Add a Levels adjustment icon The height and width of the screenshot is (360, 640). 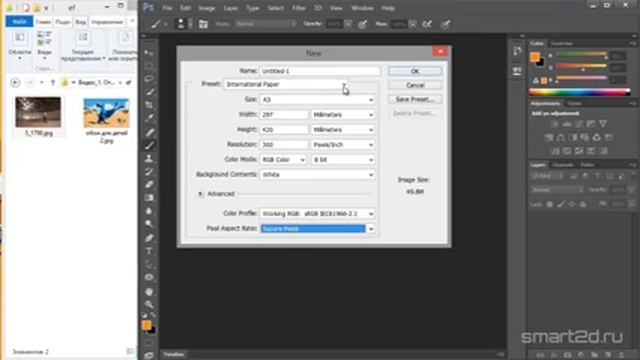567,124
